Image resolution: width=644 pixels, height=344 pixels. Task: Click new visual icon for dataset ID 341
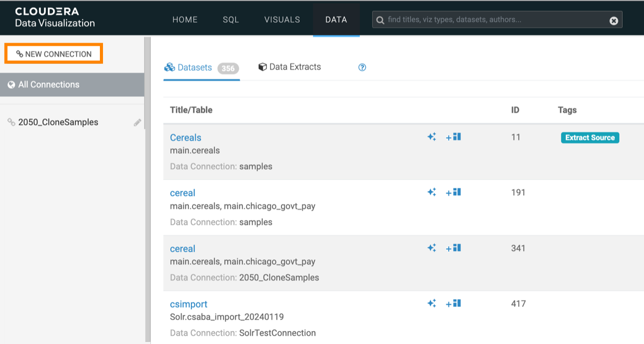453,248
